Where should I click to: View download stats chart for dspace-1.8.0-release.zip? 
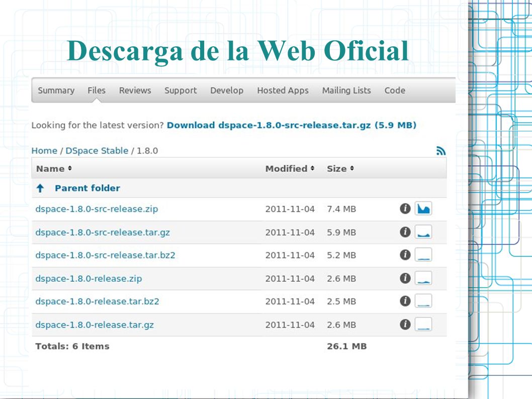tap(423, 278)
